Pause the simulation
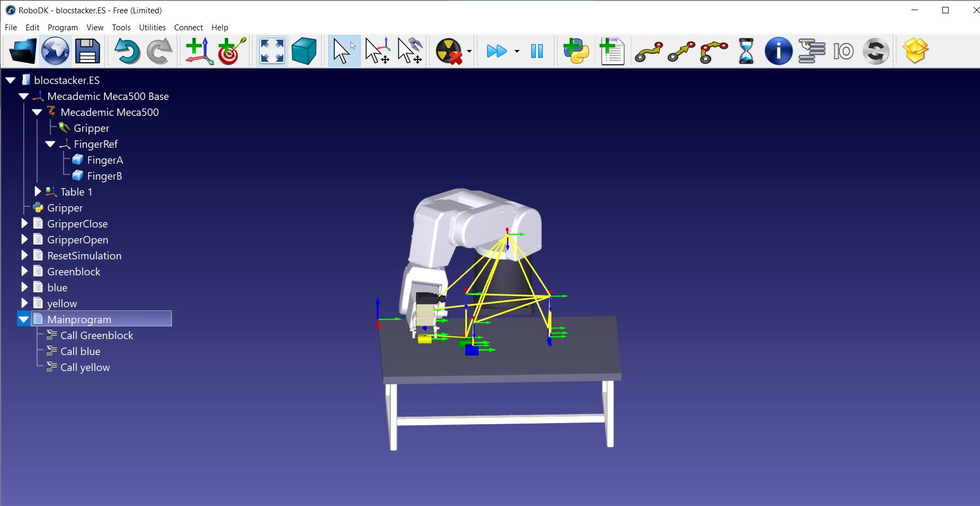Image resolution: width=980 pixels, height=506 pixels. coord(537,51)
